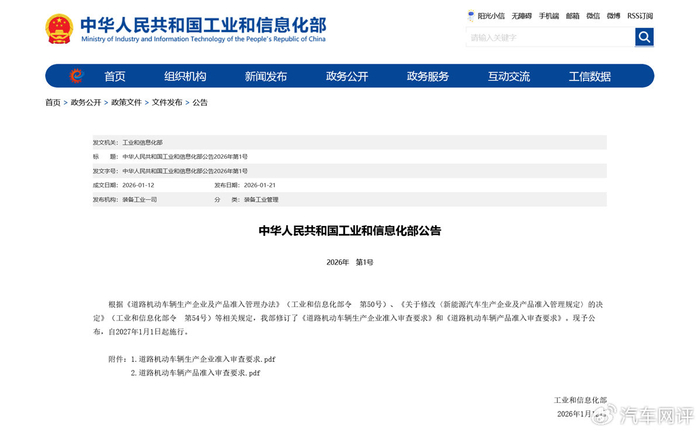700x432 pixels.
Task: Click the keyword search input field
Action: [550, 37]
